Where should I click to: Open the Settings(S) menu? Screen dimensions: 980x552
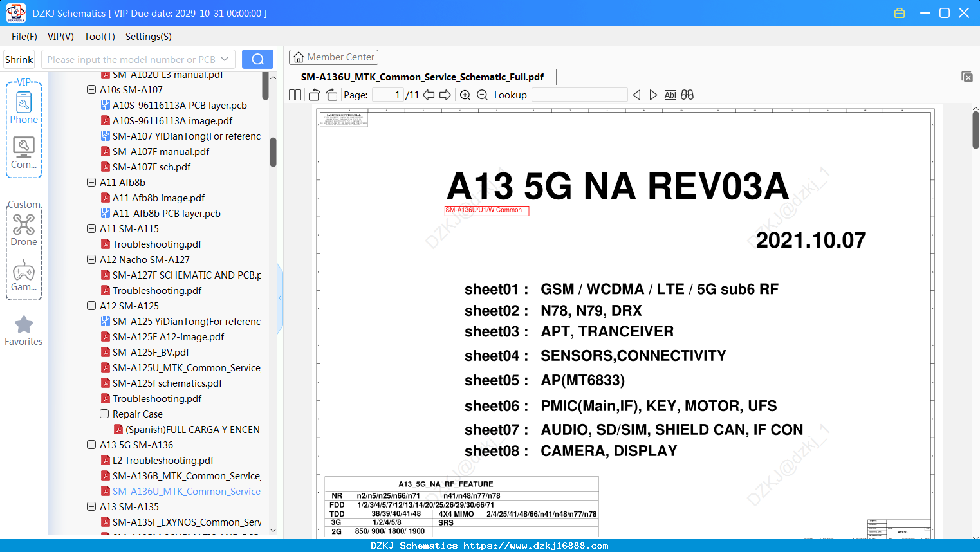[149, 37]
